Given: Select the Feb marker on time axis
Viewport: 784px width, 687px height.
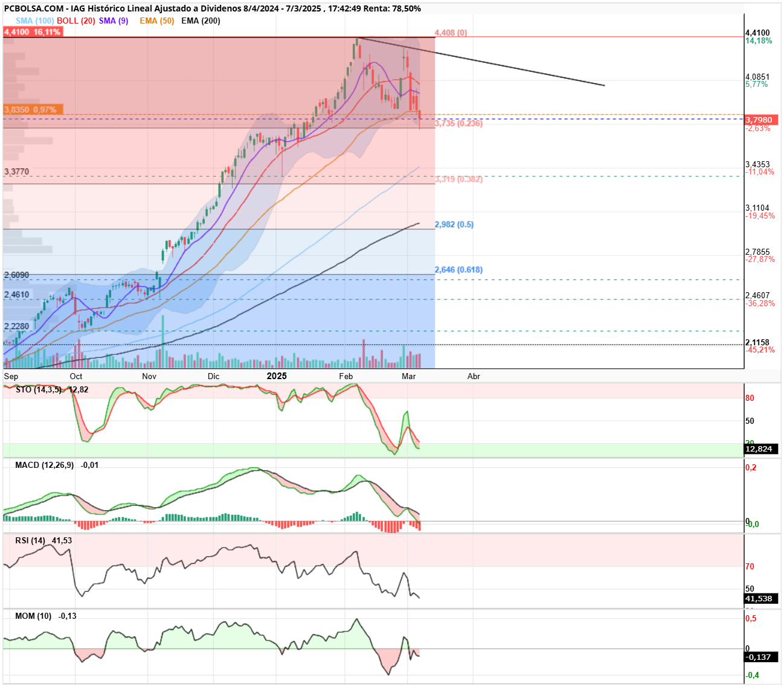Looking at the screenshot, I should coord(346,376).
